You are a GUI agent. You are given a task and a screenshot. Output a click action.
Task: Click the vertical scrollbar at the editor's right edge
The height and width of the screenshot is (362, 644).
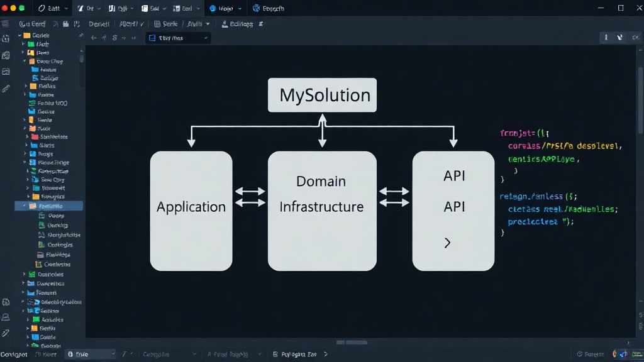(x=640, y=101)
